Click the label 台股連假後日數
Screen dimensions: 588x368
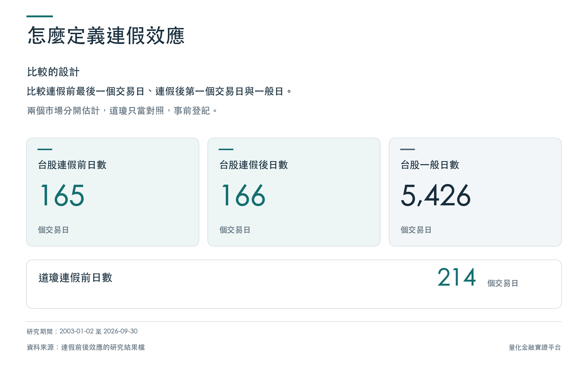[254, 165]
